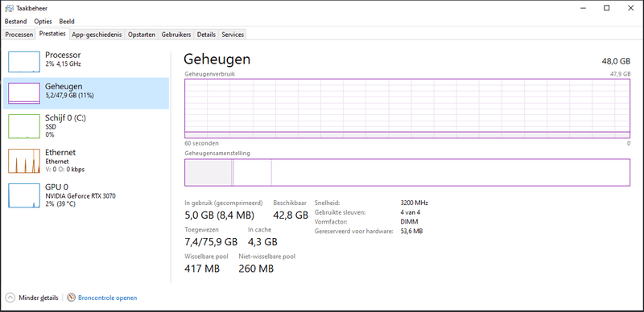The image size is (644, 312).
Task: Select the Ethernet title in sidebar
Action: [x=60, y=152]
